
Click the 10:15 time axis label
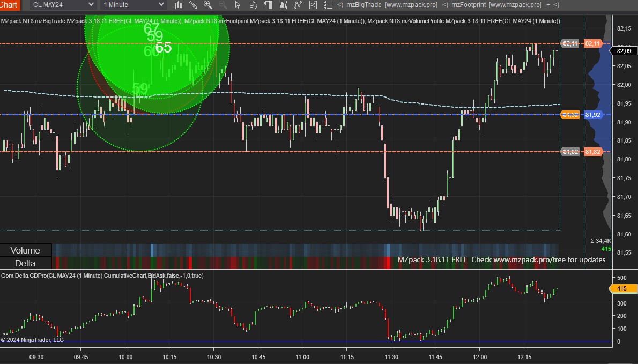tap(169, 357)
